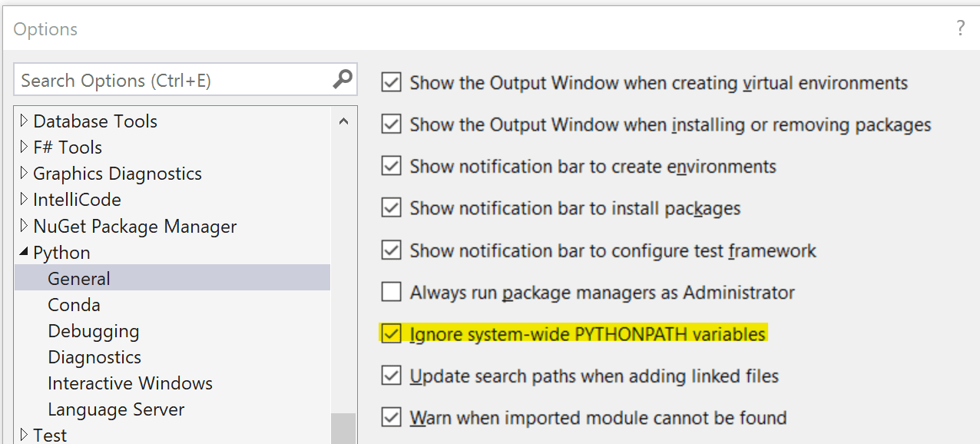The width and height of the screenshot is (980, 444).
Task: Click the Help question mark icon
Action: pyautogui.click(x=961, y=28)
